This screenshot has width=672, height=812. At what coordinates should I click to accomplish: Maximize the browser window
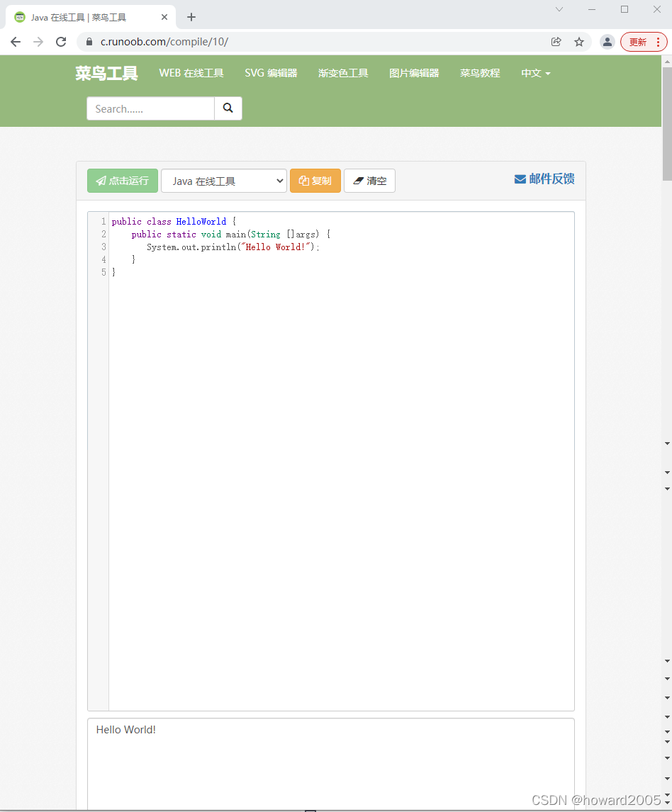click(x=625, y=9)
